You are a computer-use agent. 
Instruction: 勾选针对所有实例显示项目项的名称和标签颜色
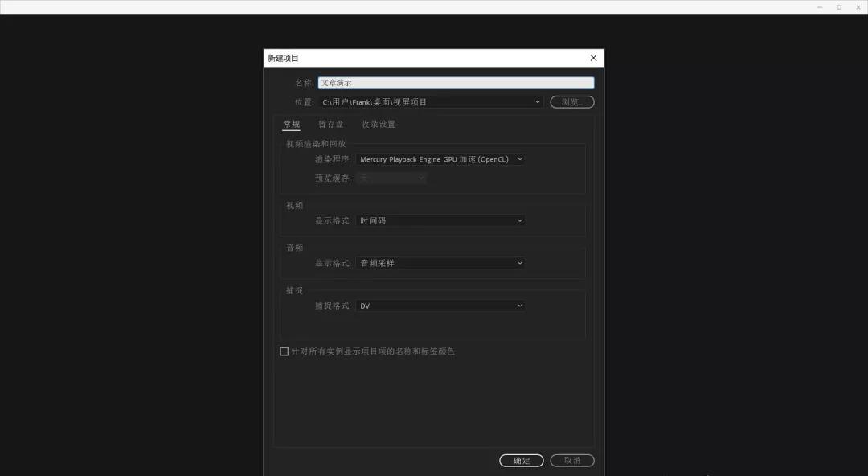coord(284,351)
